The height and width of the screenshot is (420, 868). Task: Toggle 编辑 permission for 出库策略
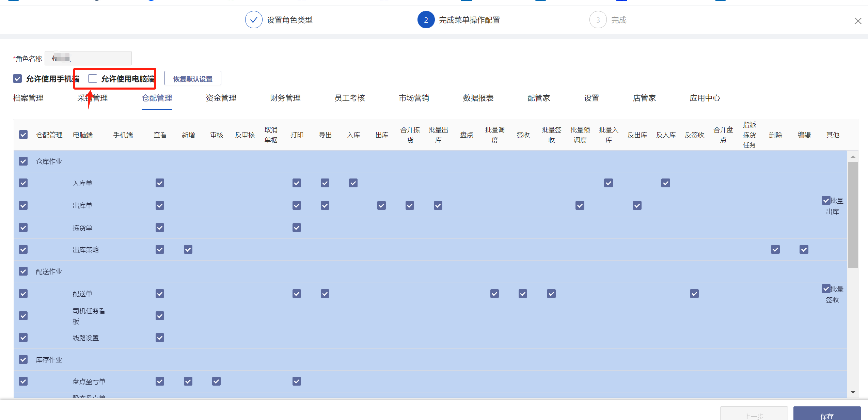(804, 249)
